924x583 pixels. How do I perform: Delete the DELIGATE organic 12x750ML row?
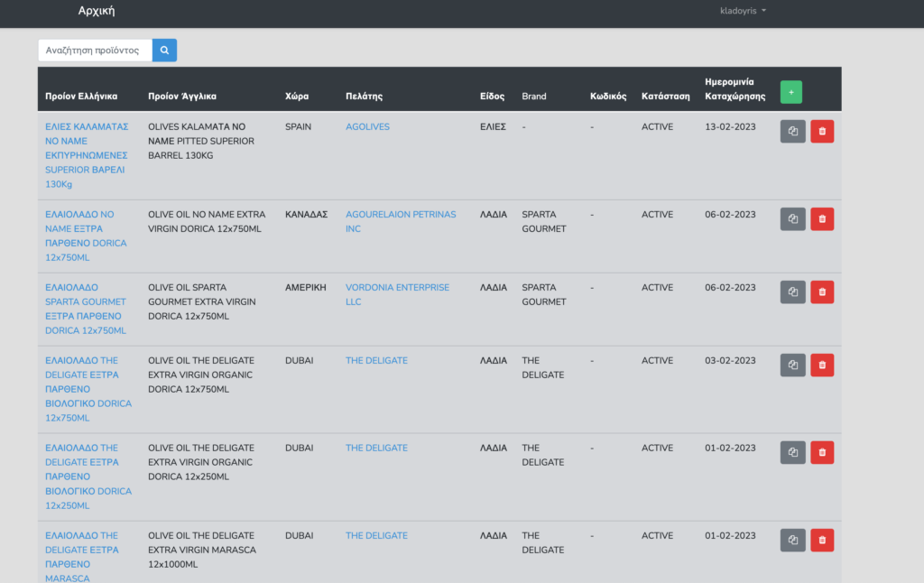tap(822, 365)
